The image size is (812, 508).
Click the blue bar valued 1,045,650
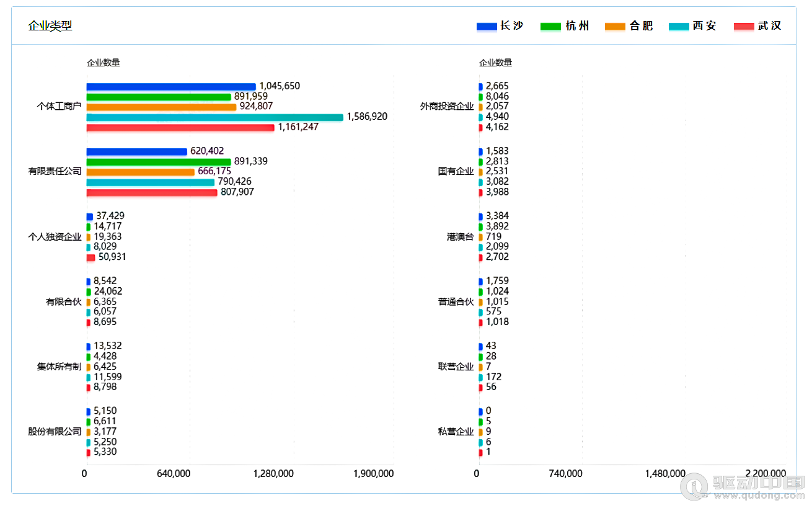coord(171,87)
